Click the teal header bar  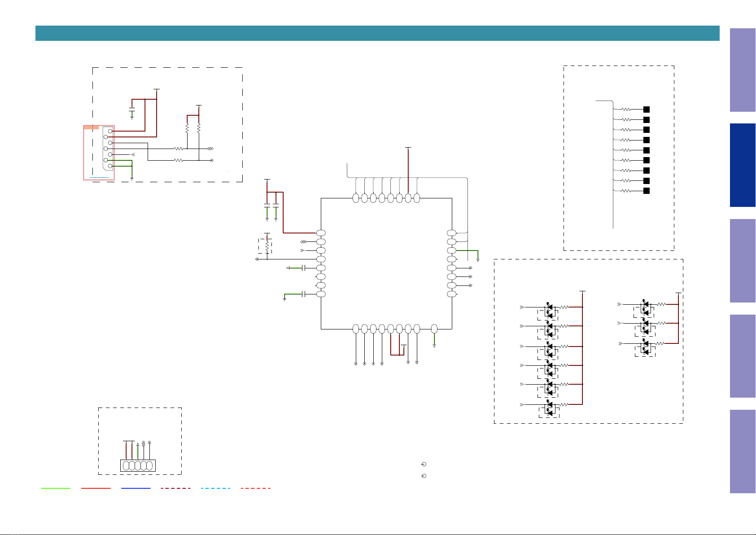pyautogui.click(x=377, y=33)
